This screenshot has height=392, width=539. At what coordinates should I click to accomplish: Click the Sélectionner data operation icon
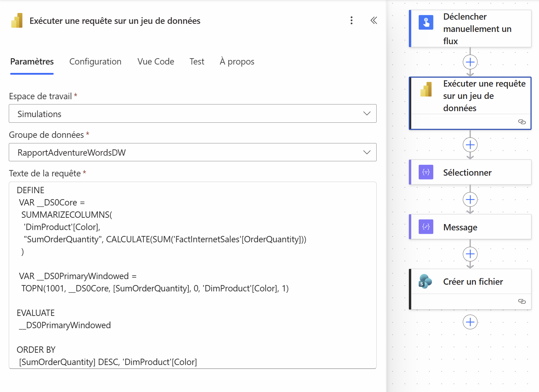click(x=426, y=172)
